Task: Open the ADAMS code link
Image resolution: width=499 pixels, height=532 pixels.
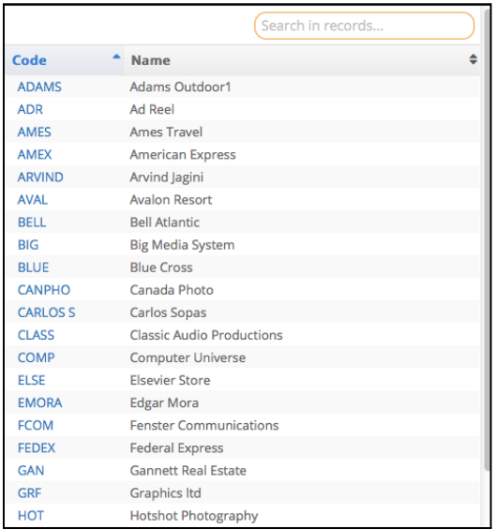Action: (x=40, y=87)
